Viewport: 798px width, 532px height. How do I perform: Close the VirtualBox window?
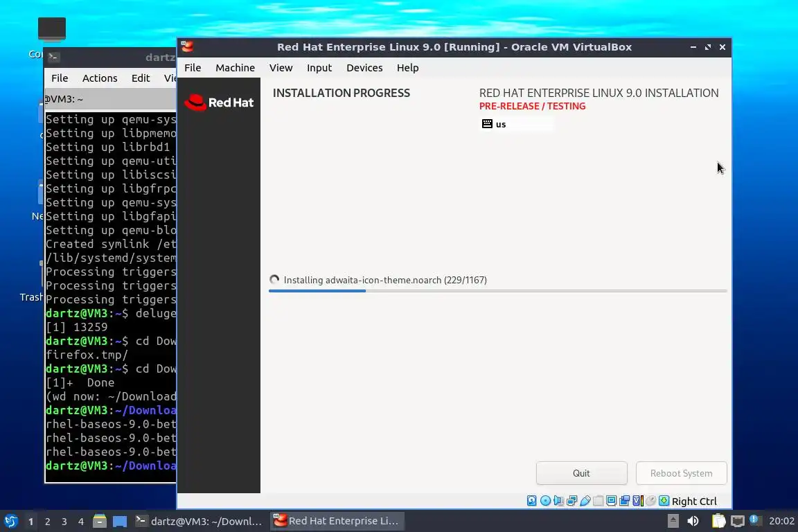[x=722, y=47]
